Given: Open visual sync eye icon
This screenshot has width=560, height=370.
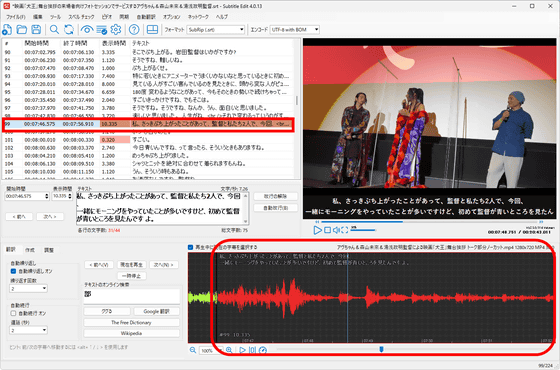Looking at the screenshot, I should [x=87, y=30].
